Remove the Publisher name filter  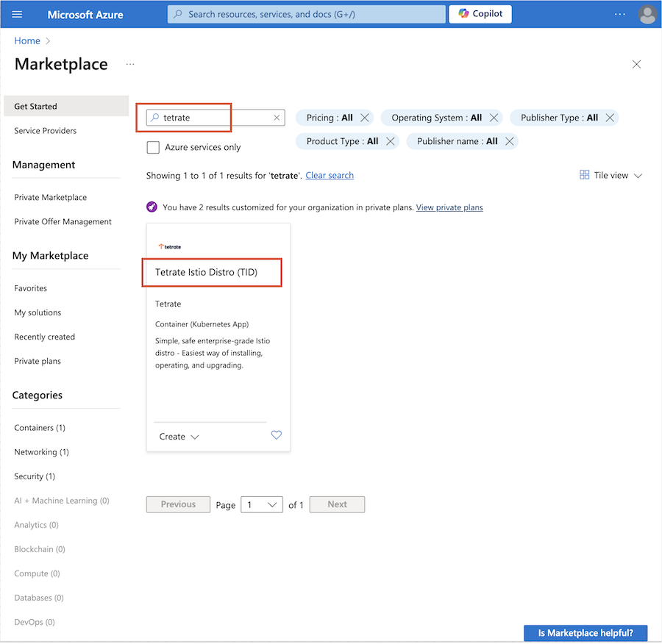tap(510, 141)
